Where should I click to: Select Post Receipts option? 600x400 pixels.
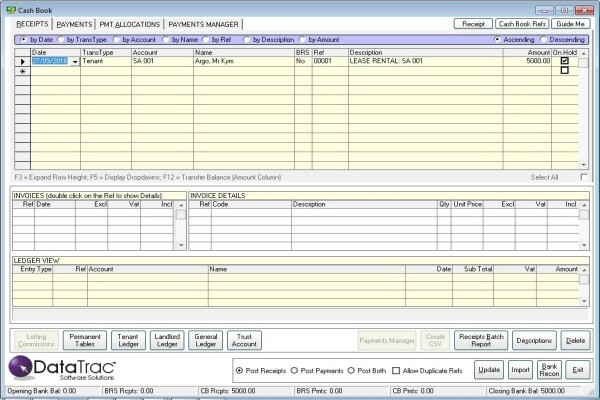[x=239, y=371]
